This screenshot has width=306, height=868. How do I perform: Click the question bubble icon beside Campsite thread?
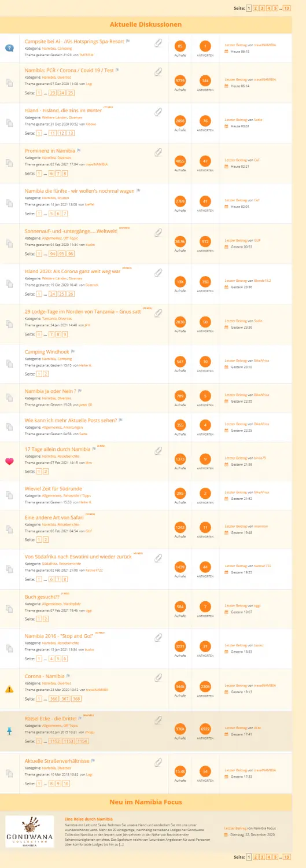pyautogui.click(x=9, y=47)
